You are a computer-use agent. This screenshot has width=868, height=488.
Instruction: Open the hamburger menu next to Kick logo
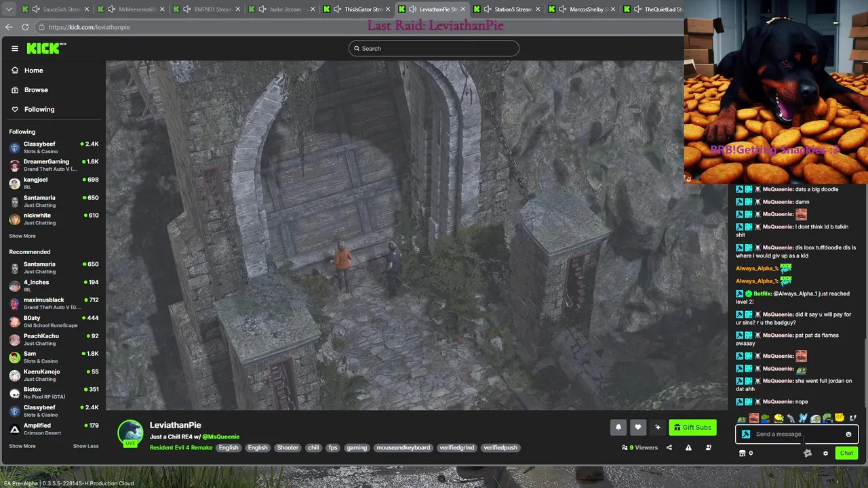pos(14,48)
